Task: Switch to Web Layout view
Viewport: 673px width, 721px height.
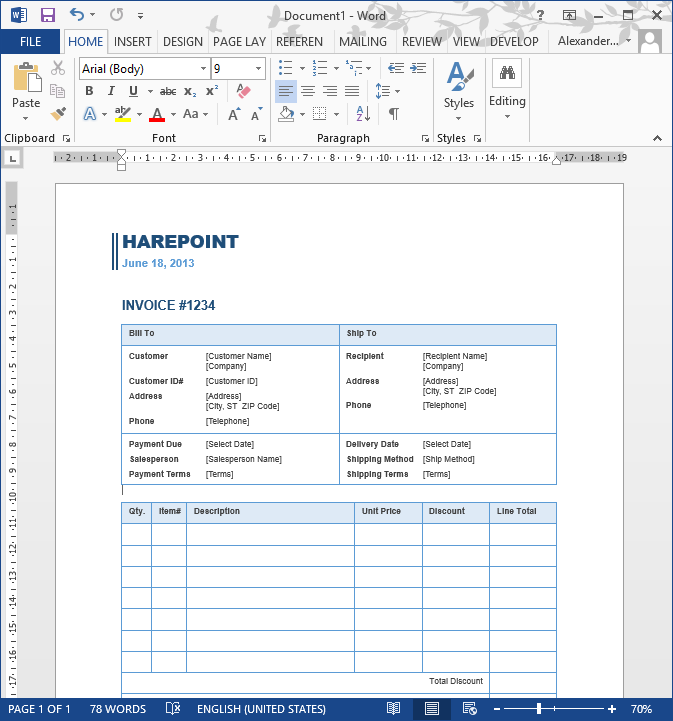Action: click(x=469, y=709)
